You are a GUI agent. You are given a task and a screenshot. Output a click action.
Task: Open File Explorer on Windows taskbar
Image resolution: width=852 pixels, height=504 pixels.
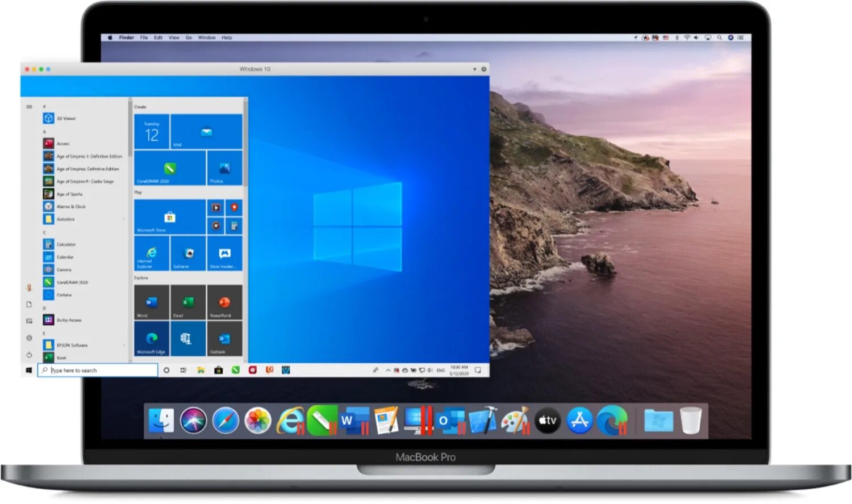(201, 370)
